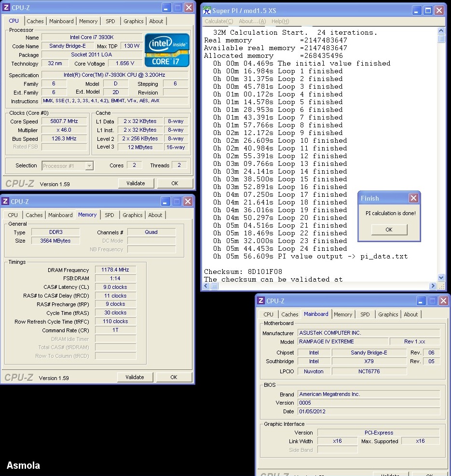Viewport: 451px width, 476px height.
Task: Click the BIOS date 01/05/2012
Action: 369,411
